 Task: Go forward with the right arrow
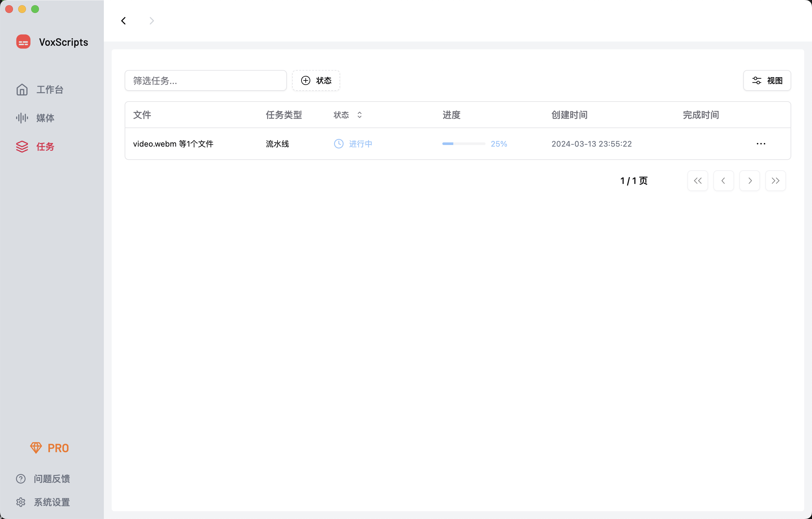(152, 21)
